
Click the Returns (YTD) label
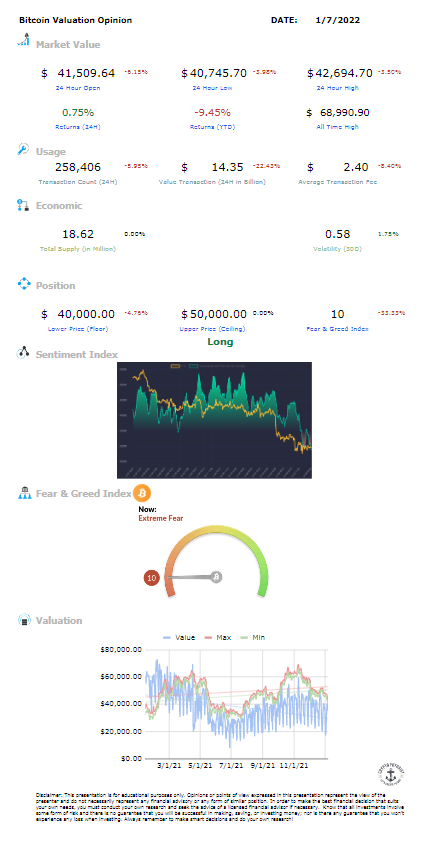(x=212, y=127)
